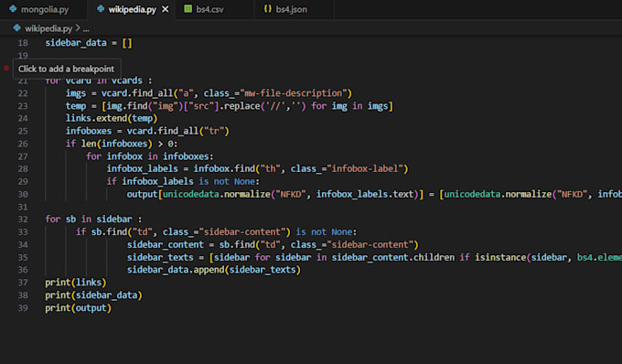Click 'temp' variable on line 23

[76, 106]
